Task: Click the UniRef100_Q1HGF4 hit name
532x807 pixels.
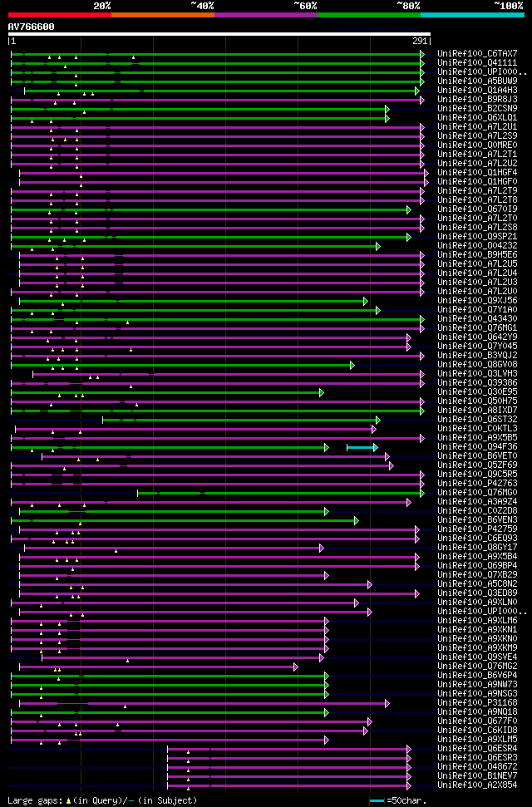Action: (x=477, y=173)
